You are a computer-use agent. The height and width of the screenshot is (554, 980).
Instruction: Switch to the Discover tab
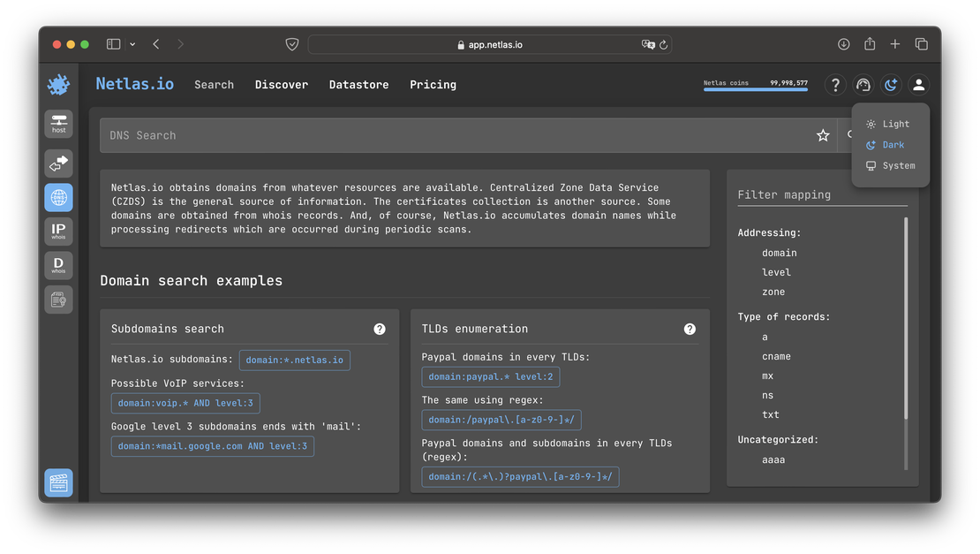[x=281, y=84]
